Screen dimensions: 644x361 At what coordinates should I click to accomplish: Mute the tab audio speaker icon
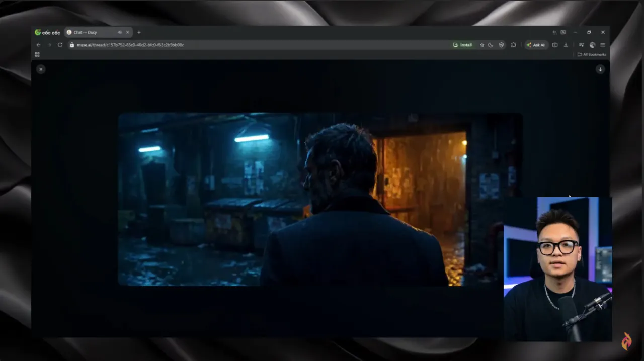pos(120,32)
